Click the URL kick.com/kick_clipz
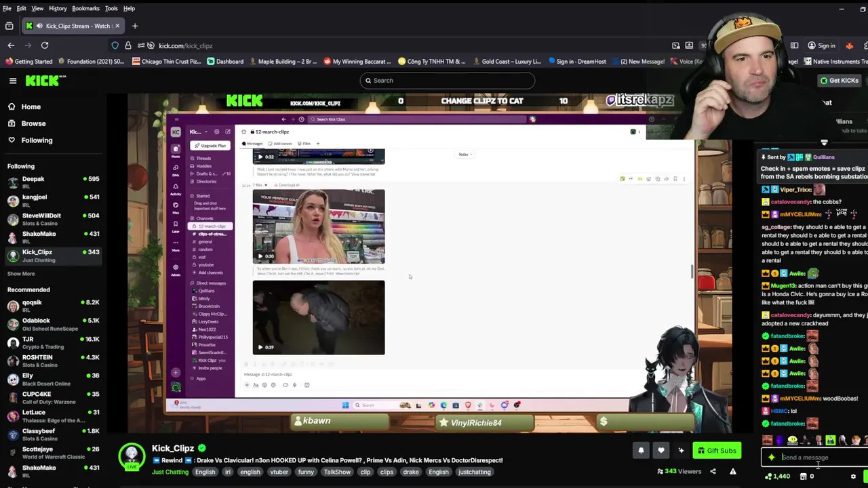Image resolution: width=868 pixels, height=488 pixels. pos(185,45)
